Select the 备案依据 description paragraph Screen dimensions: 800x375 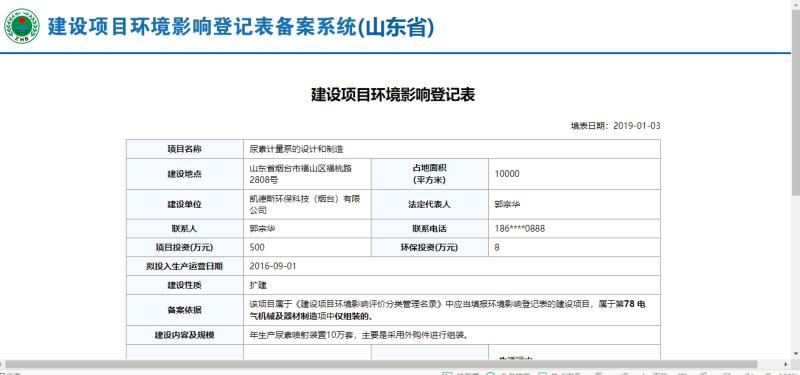click(x=448, y=310)
